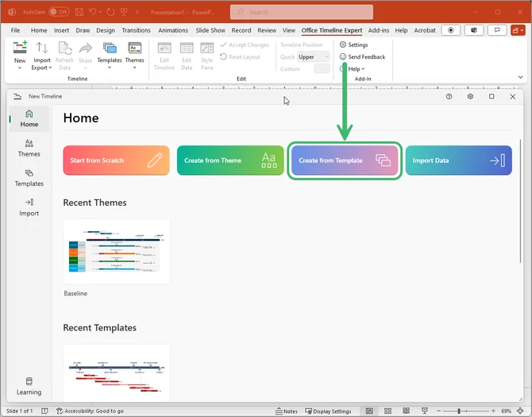
Task: Open the Templates ribbon icon
Action: tap(110, 54)
